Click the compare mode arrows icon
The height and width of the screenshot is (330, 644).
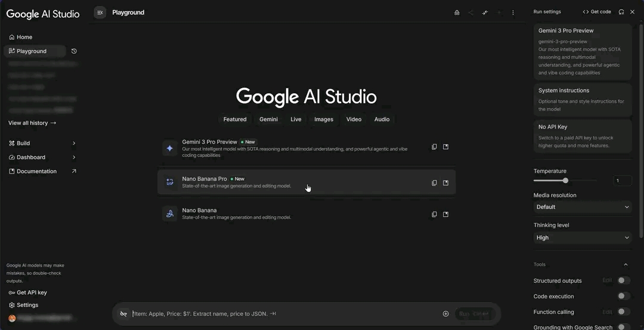click(x=485, y=13)
